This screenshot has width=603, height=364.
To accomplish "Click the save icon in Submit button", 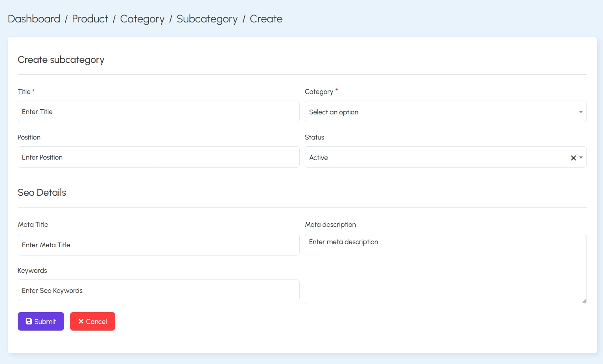I will 29,322.
